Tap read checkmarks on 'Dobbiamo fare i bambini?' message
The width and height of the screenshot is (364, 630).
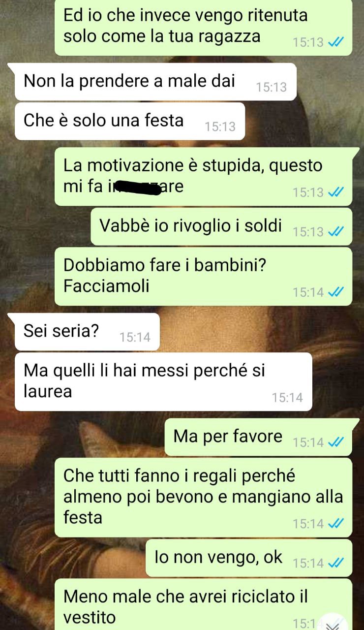pos(335,292)
